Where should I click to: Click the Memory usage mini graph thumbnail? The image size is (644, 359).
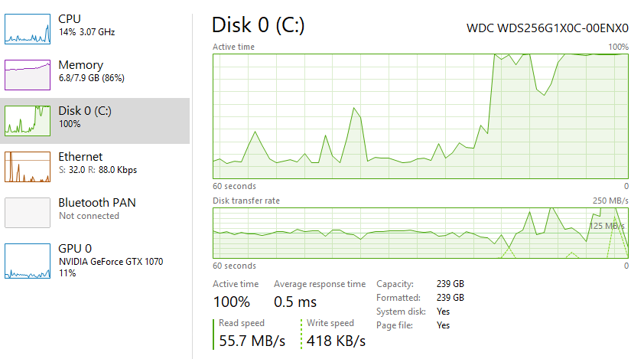coord(28,75)
